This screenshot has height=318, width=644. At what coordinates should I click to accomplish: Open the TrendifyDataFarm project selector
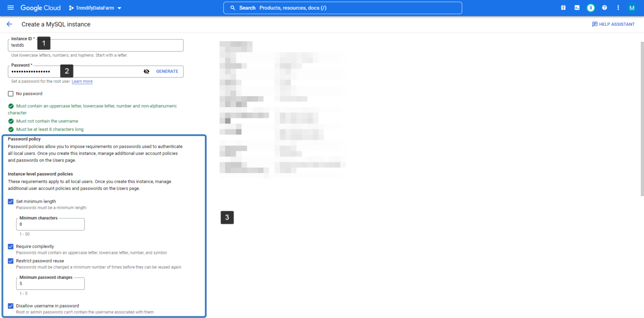tap(95, 8)
